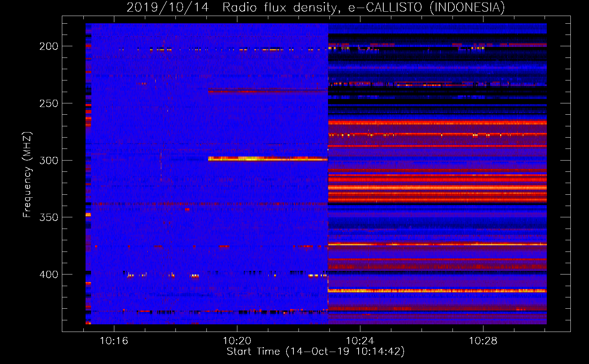Click the bright yellow emission band near 300 MHz
The height and width of the screenshot is (364, 589).
268,159
